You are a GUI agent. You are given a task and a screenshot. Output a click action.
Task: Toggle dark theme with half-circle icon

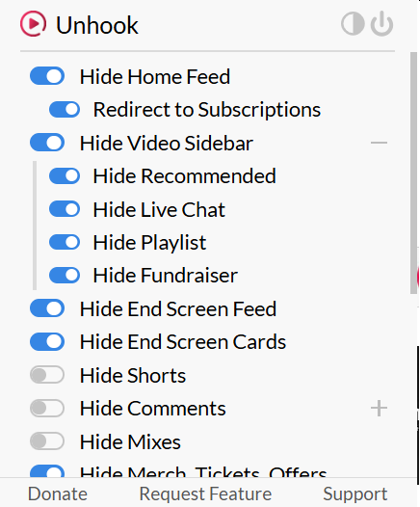[x=353, y=23]
